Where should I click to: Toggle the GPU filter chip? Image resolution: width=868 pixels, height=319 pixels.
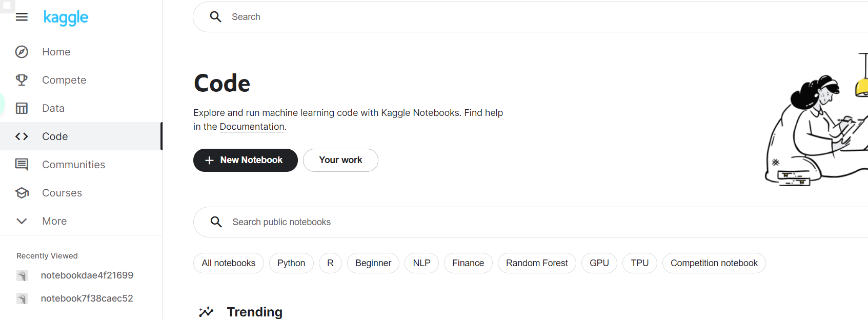click(599, 263)
